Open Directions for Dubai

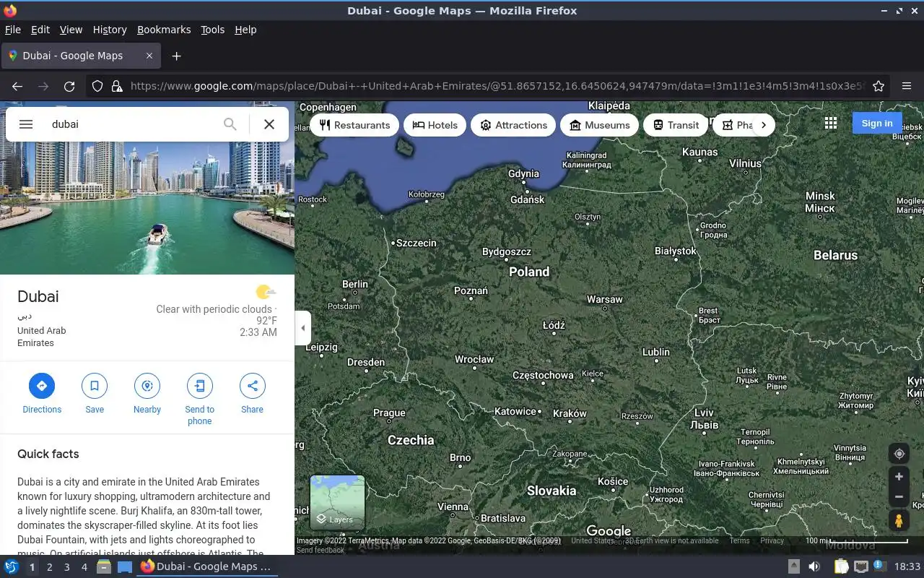[x=42, y=393]
